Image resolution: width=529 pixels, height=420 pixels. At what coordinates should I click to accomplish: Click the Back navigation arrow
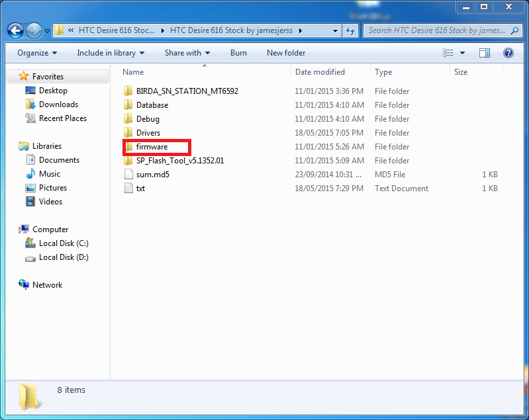(x=15, y=30)
